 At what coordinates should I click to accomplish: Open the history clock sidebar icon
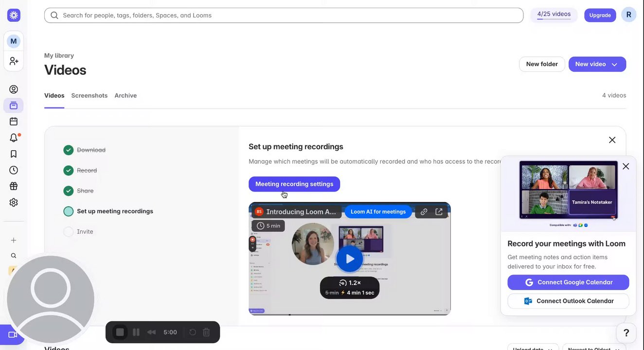pyautogui.click(x=14, y=170)
